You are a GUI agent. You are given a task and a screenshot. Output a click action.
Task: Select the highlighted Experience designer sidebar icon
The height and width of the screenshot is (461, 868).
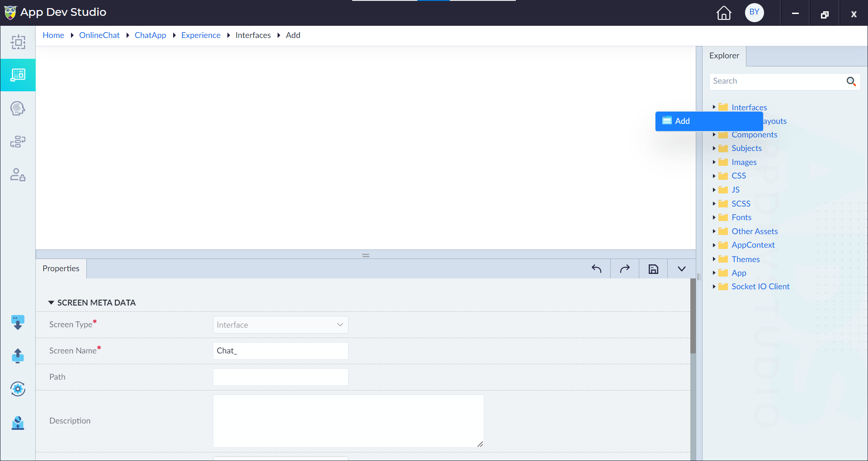(x=18, y=75)
